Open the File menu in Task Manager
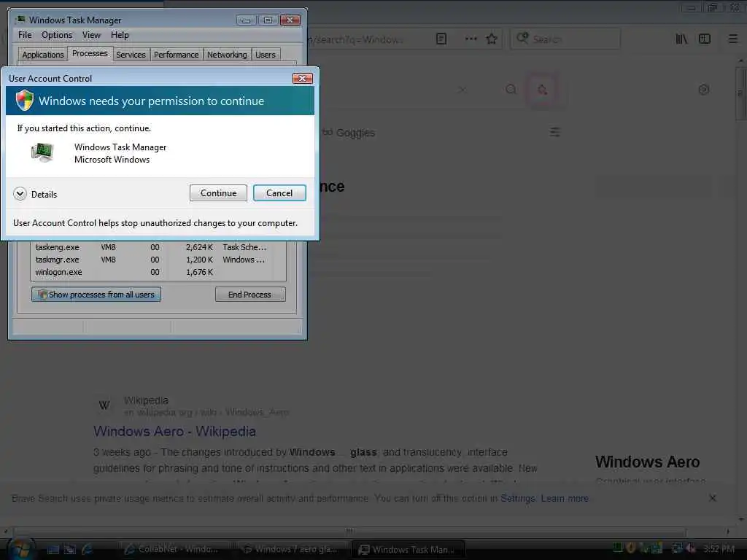This screenshot has width=747, height=560. 25,35
